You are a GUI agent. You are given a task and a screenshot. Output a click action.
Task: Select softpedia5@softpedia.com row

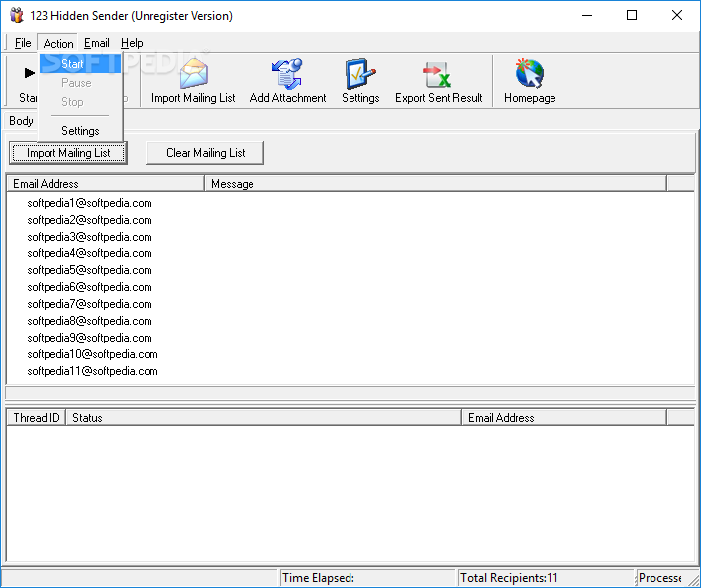click(x=89, y=270)
